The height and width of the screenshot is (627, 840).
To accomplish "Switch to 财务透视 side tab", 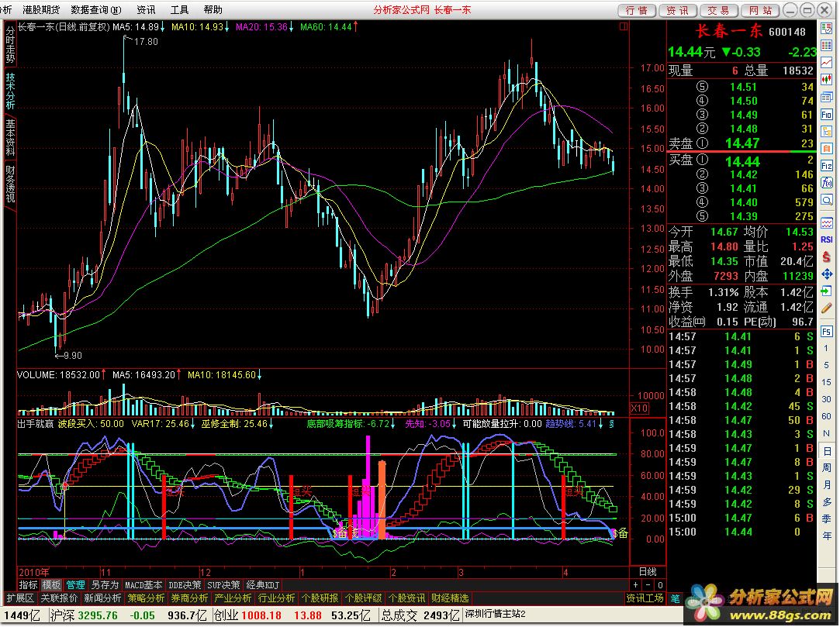I will (x=10, y=184).
